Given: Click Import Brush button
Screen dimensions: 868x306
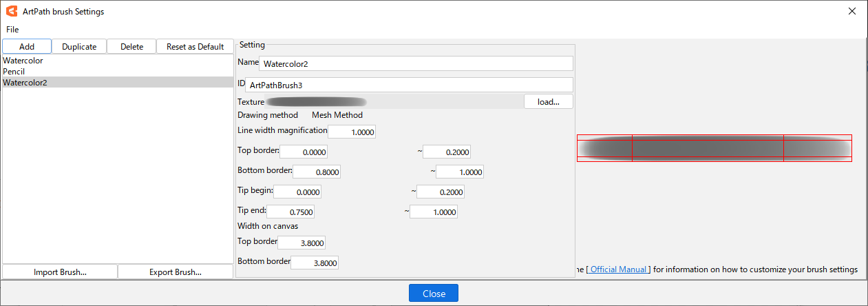Looking at the screenshot, I should coord(60,272).
